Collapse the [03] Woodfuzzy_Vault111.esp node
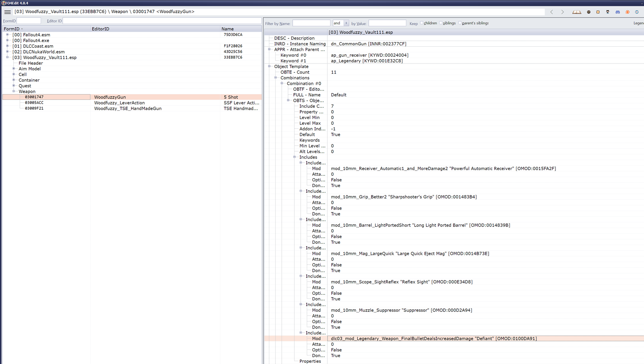The height and width of the screenshot is (364, 644). click(7, 57)
